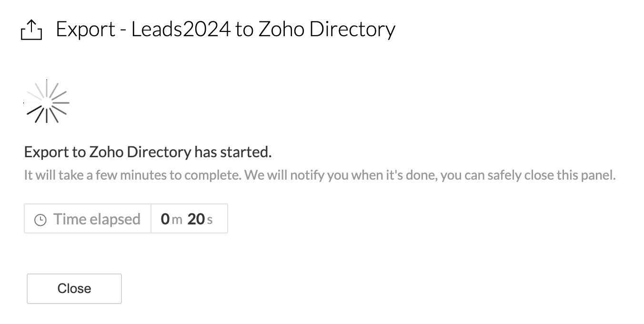The image size is (644, 324).
Task: Click "has started." in the status message
Action: pyautogui.click(x=233, y=152)
